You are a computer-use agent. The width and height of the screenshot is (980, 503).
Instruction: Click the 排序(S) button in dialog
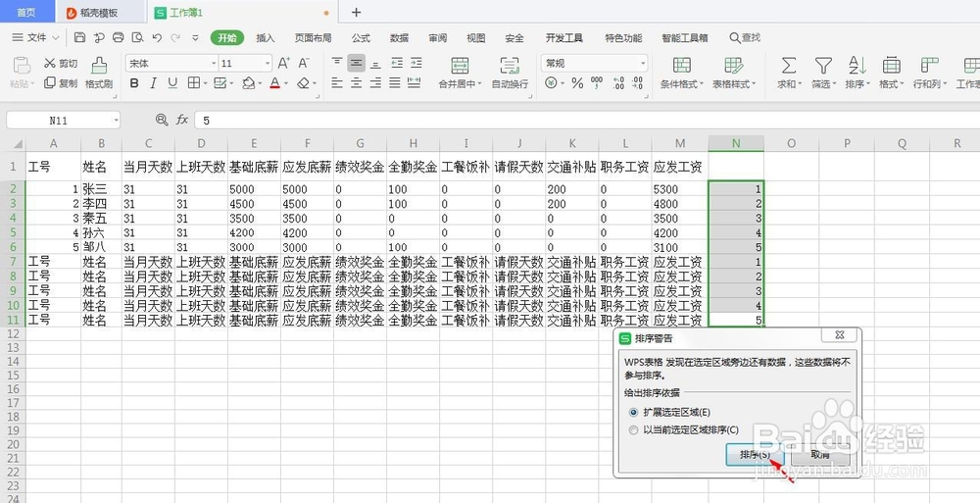[755, 455]
